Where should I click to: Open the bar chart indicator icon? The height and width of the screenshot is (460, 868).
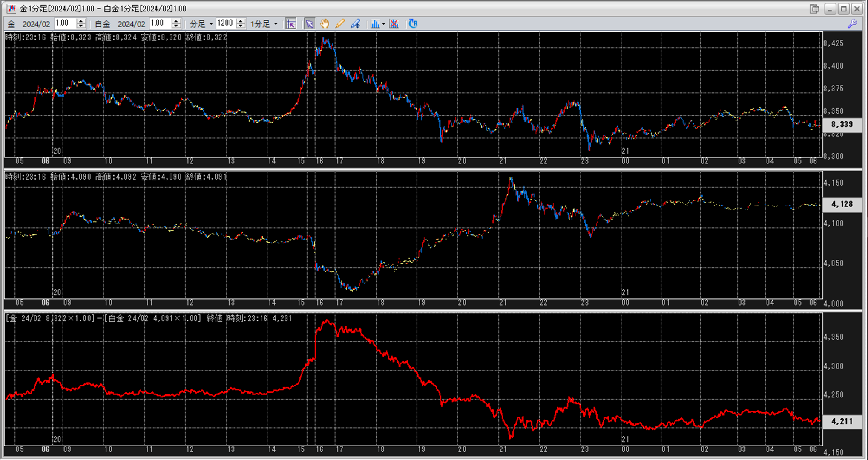[374, 24]
